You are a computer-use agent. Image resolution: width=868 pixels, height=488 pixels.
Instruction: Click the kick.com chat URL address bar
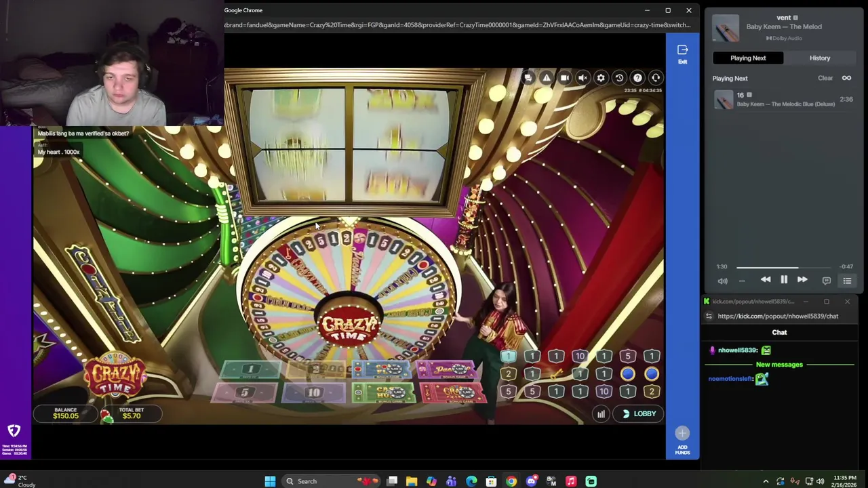click(778, 316)
